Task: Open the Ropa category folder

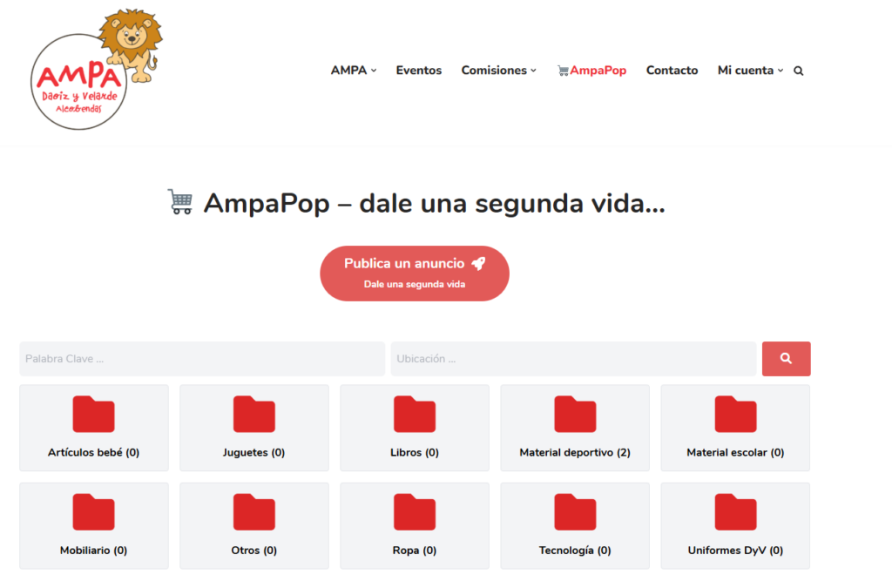Action: click(x=415, y=525)
